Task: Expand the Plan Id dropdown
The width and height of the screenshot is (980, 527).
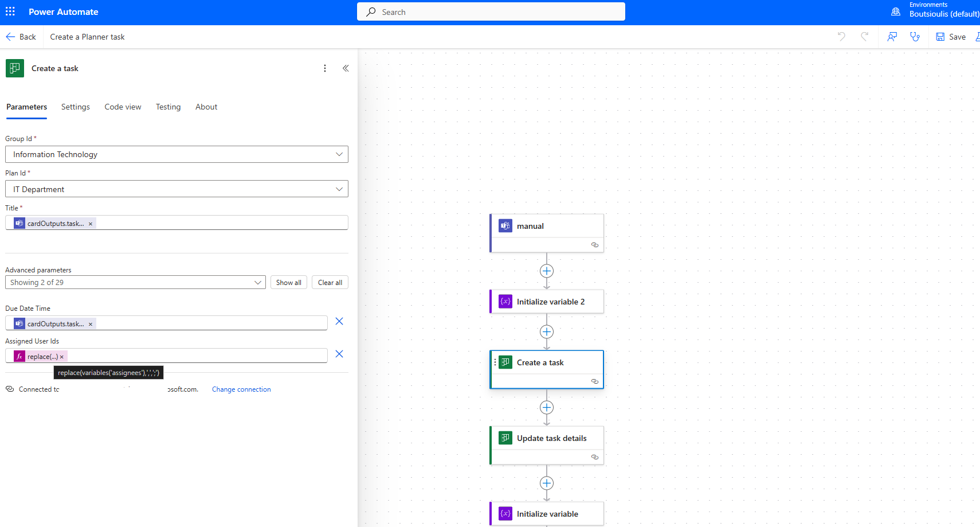Action: pyautogui.click(x=339, y=189)
